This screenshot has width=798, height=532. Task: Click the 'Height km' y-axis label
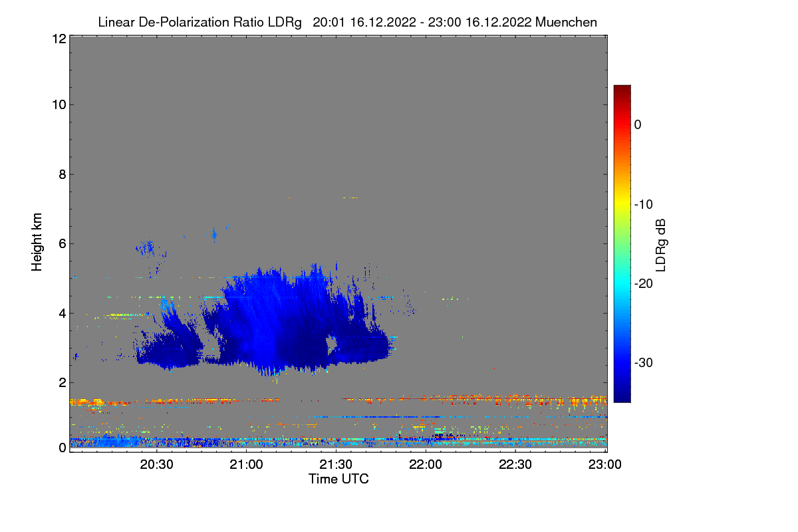click(36, 243)
